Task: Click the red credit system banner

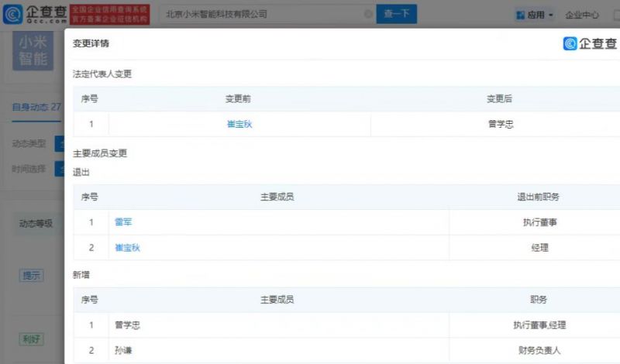Action: pyautogui.click(x=109, y=14)
